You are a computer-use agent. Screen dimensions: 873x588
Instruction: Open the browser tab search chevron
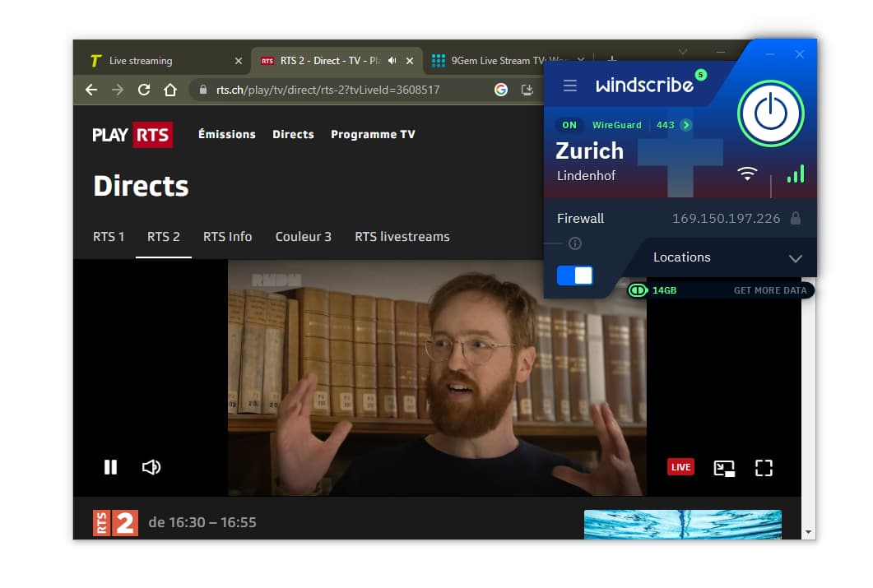(683, 52)
